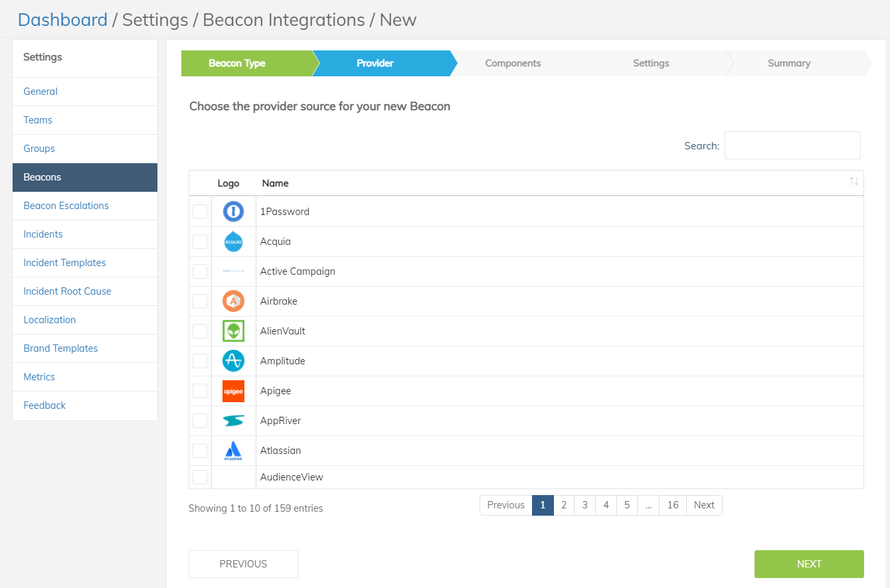Screen dimensions: 890x588
Task: Open General settings in sidebar
Action: pyautogui.click(x=85, y=92)
